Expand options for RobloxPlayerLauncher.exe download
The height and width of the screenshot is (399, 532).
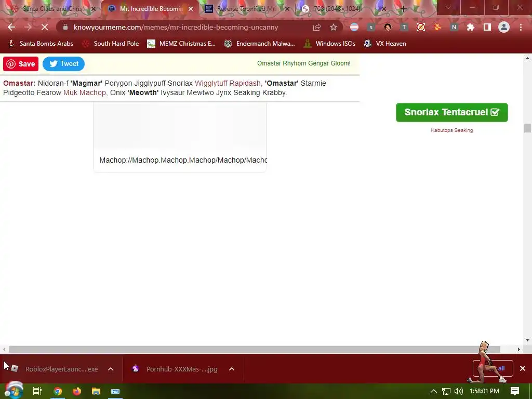(111, 369)
